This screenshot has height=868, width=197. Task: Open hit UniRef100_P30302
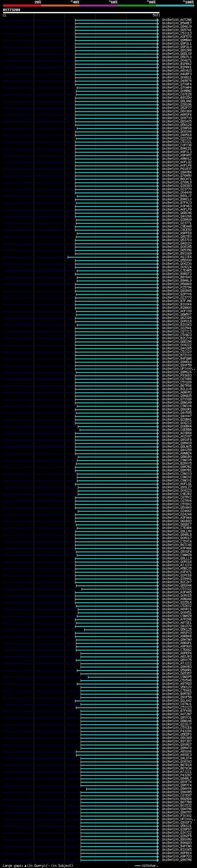click(x=176, y=816)
